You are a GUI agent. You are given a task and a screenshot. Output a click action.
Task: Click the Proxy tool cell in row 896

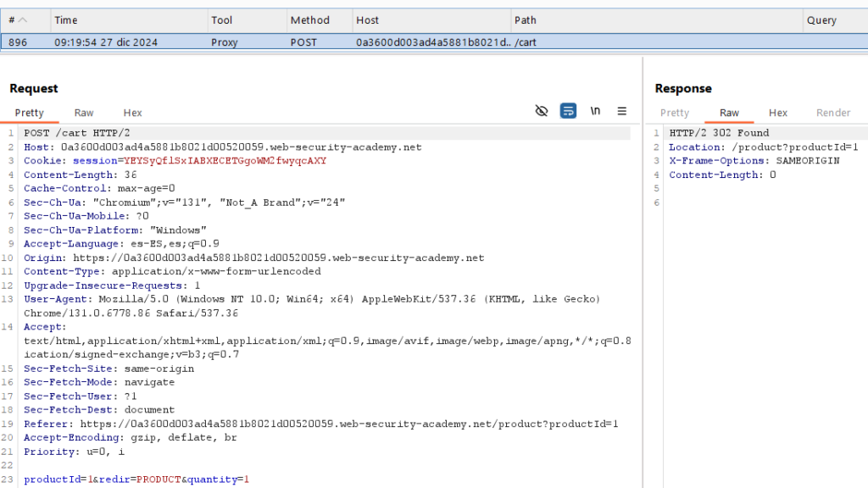(x=224, y=42)
